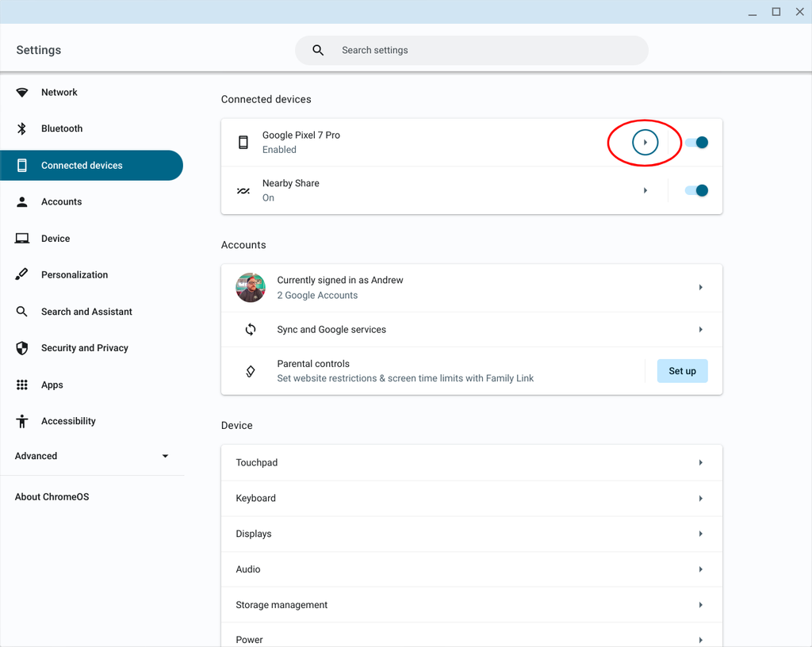Click the Security and Privacy shield icon
This screenshot has height=647, width=812.
point(22,348)
